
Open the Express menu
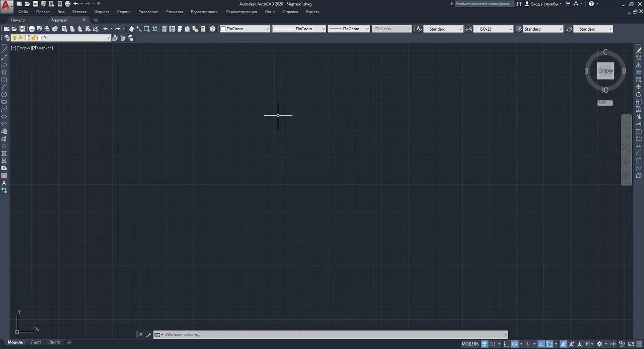[312, 12]
